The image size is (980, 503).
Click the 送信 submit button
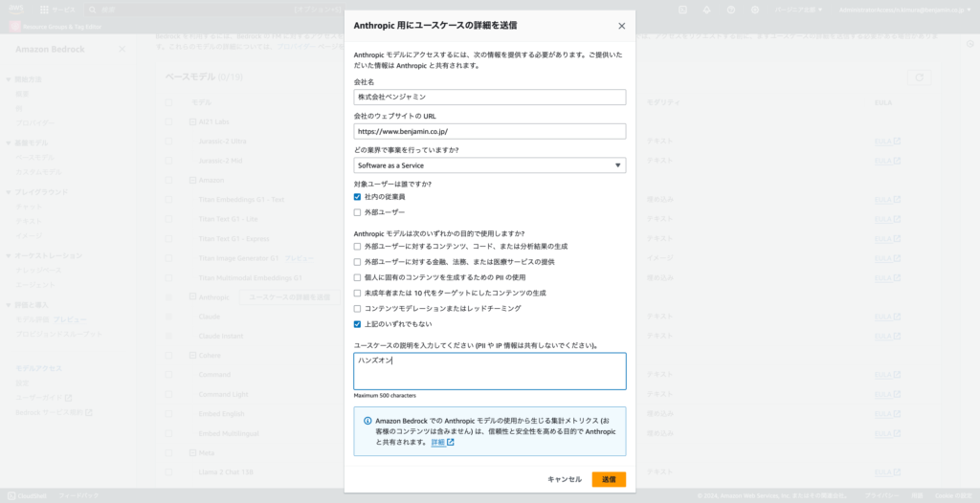(609, 479)
